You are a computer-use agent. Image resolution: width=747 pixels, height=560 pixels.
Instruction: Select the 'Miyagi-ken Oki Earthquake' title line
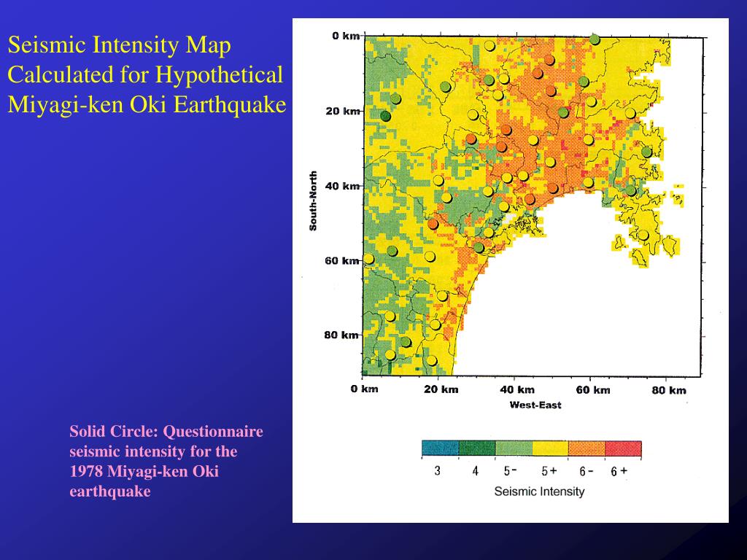pyautogui.click(x=147, y=104)
